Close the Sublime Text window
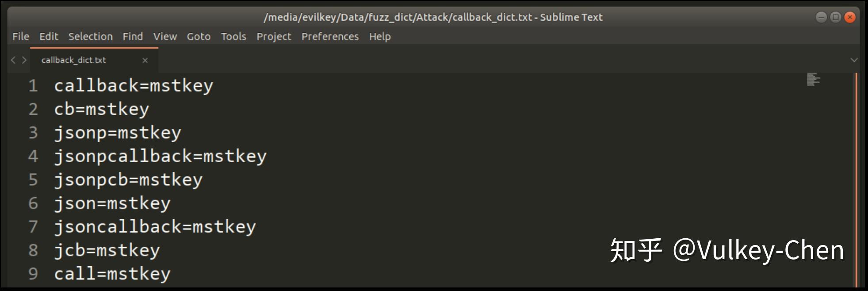The height and width of the screenshot is (291, 868). tap(849, 17)
